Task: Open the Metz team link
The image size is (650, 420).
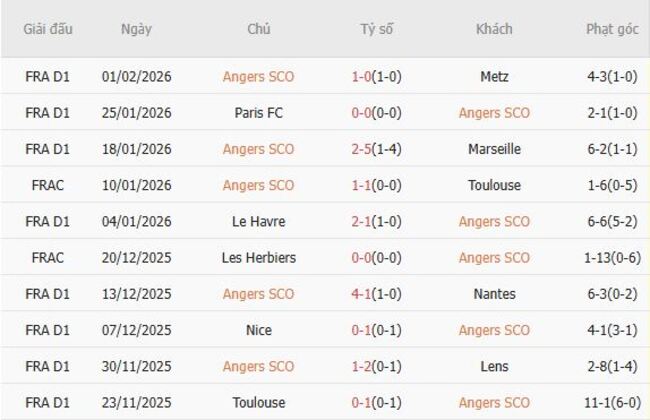Action: 494,77
